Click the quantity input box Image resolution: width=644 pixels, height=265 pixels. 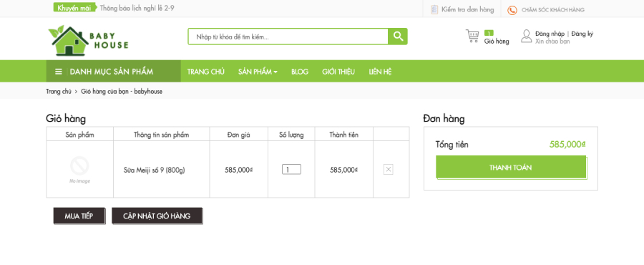pos(291,169)
